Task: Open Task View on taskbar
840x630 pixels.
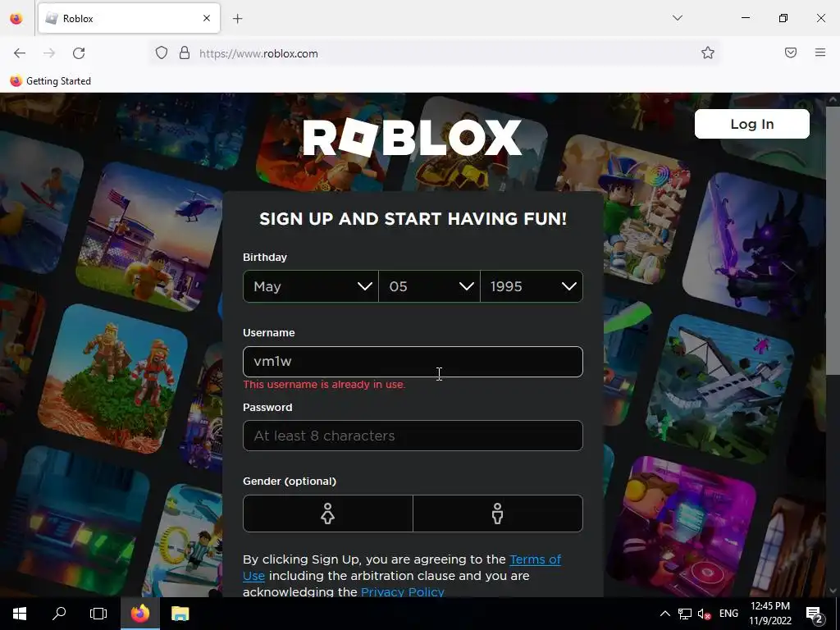Action: pos(98,614)
